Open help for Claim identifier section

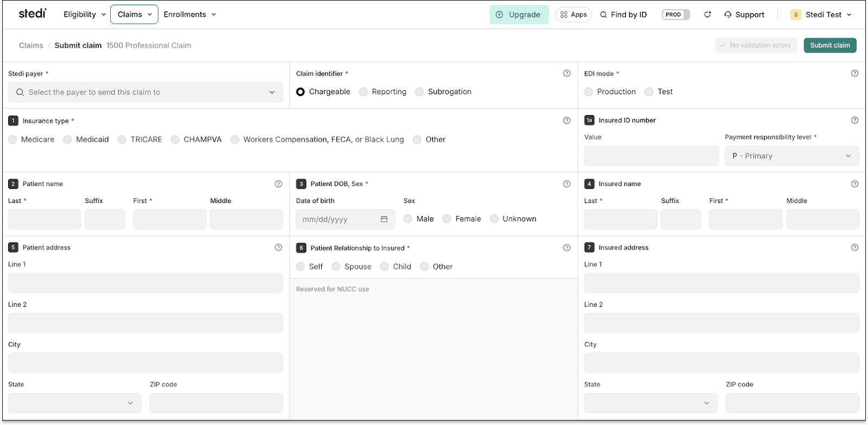(567, 73)
